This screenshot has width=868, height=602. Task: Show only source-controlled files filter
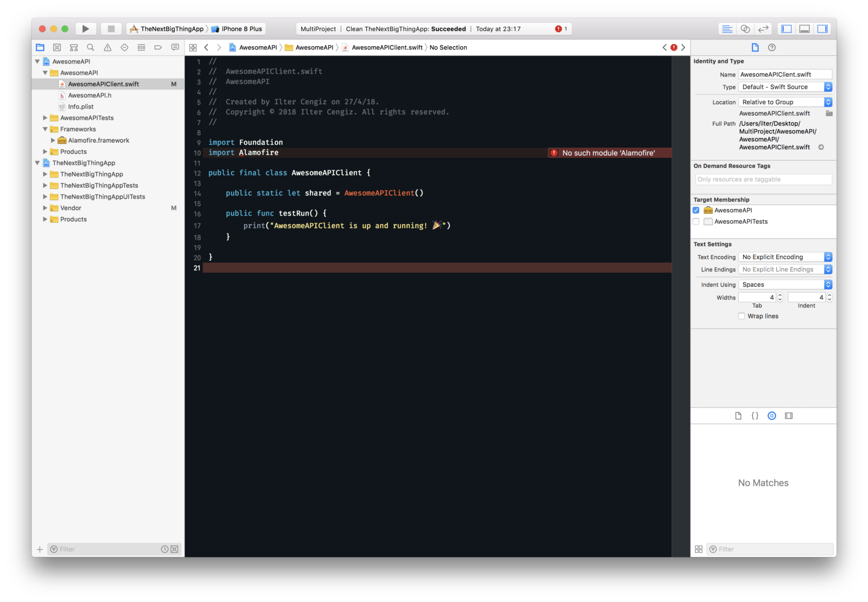click(x=174, y=549)
